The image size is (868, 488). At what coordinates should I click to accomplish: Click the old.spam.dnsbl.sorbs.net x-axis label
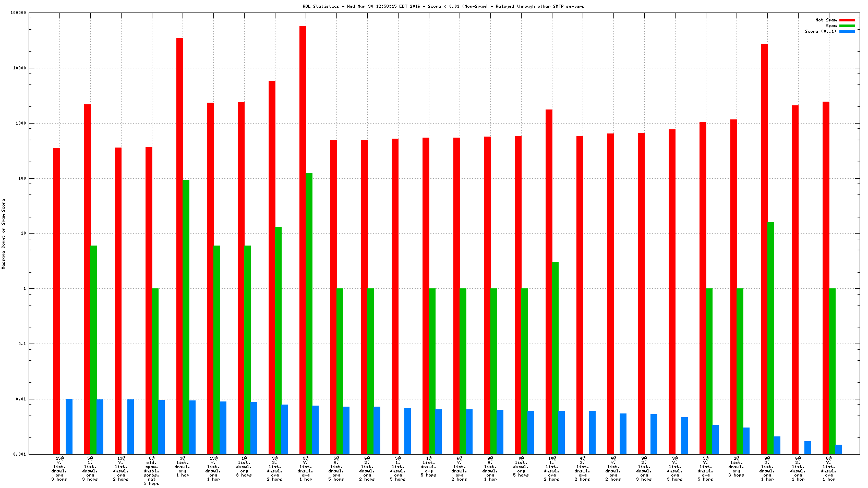(151, 470)
